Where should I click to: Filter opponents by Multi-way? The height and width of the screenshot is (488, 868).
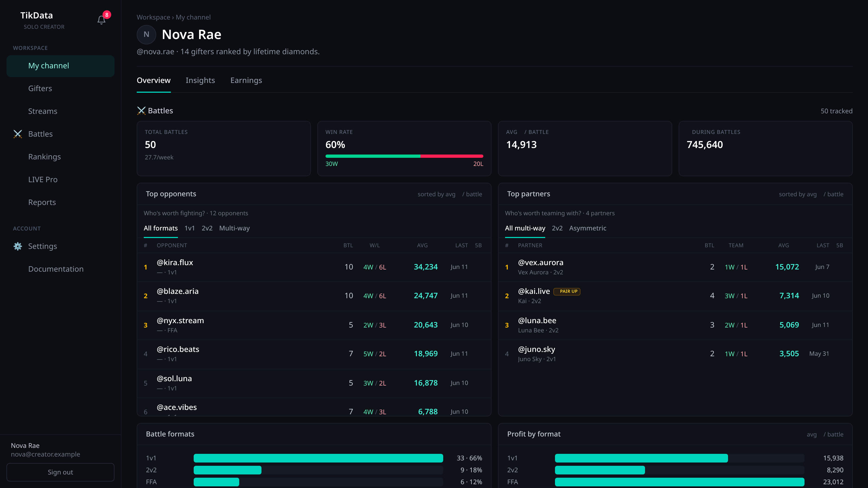click(x=235, y=228)
